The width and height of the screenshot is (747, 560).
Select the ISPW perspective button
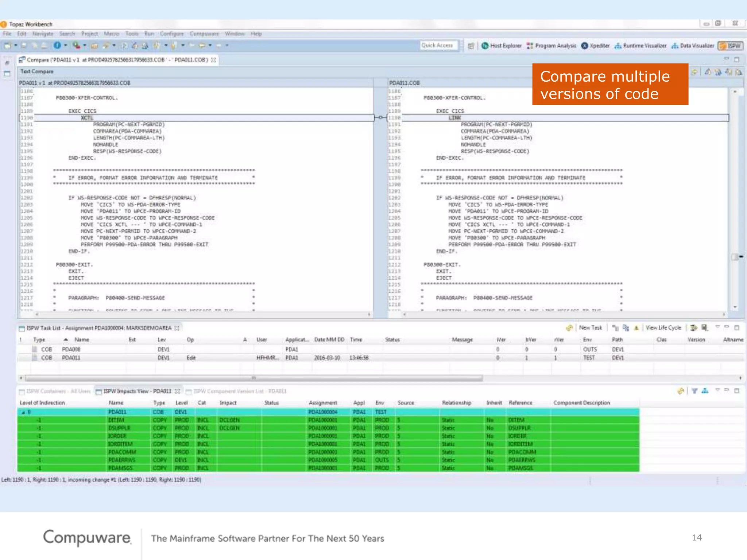[730, 46]
